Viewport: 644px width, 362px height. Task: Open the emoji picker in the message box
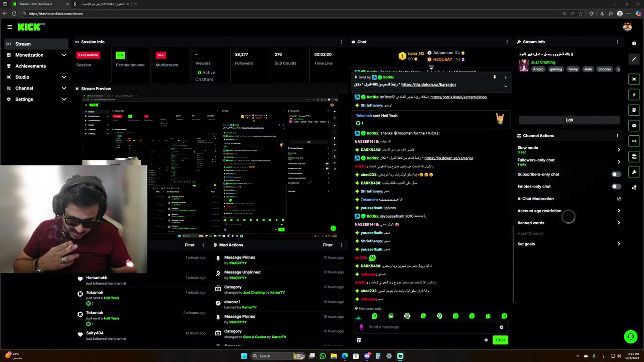501,327
